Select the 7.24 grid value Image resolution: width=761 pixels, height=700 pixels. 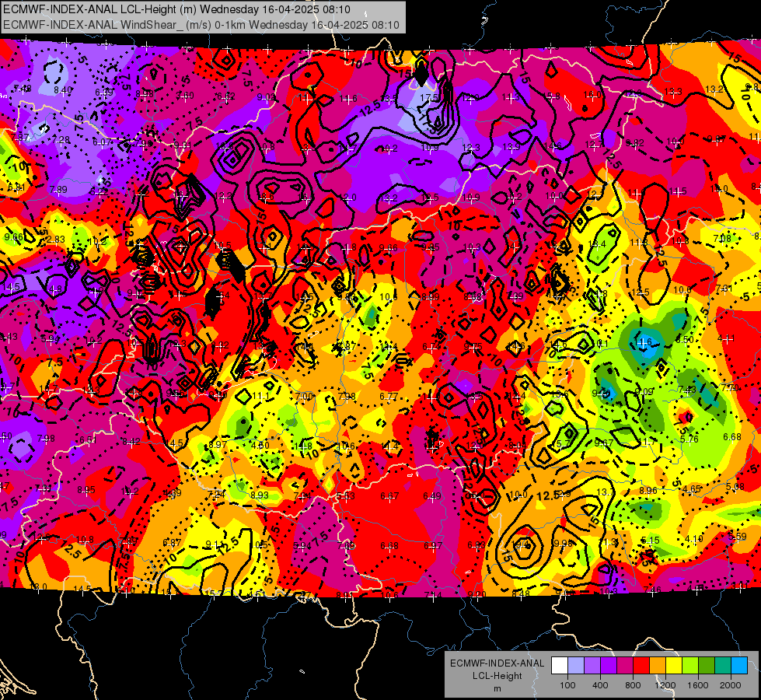(x=216, y=494)
